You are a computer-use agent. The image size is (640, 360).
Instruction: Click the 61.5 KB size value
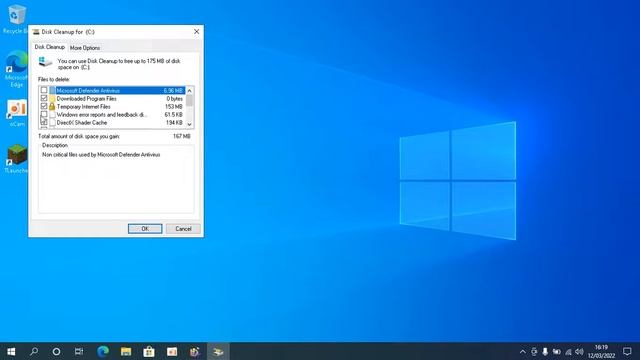click(173, 115)
